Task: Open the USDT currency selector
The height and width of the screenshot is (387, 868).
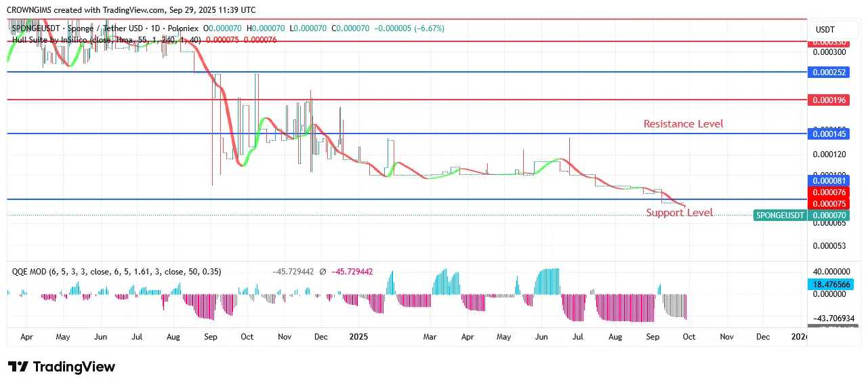Action: tap(825, 30)
